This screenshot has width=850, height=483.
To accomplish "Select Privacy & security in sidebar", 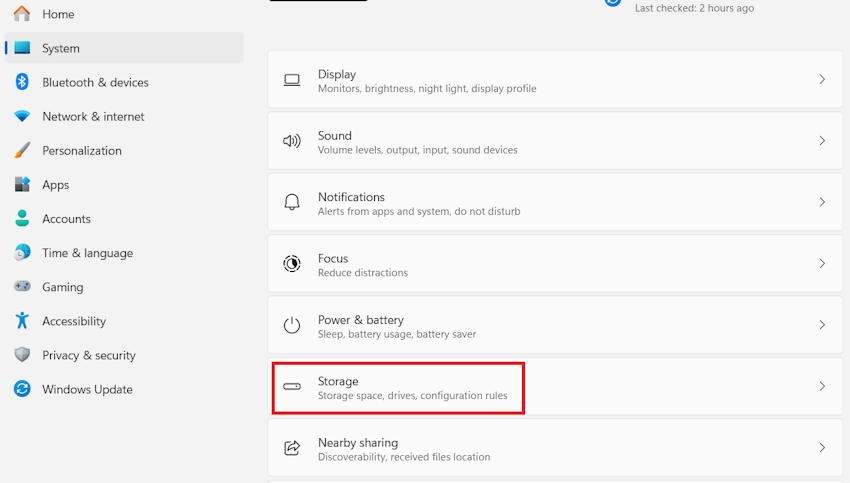I will (x=89, y=355).
